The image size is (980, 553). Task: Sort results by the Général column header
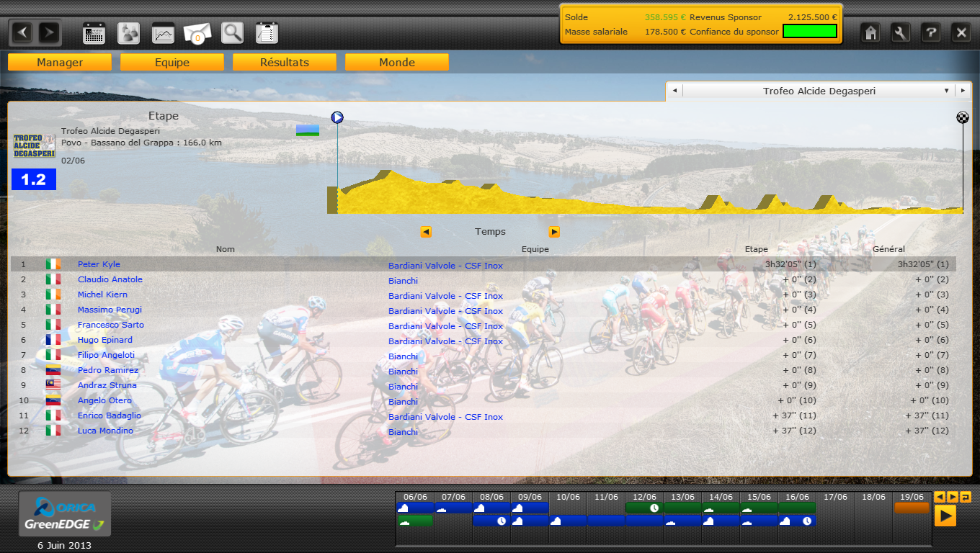[888, 249]
